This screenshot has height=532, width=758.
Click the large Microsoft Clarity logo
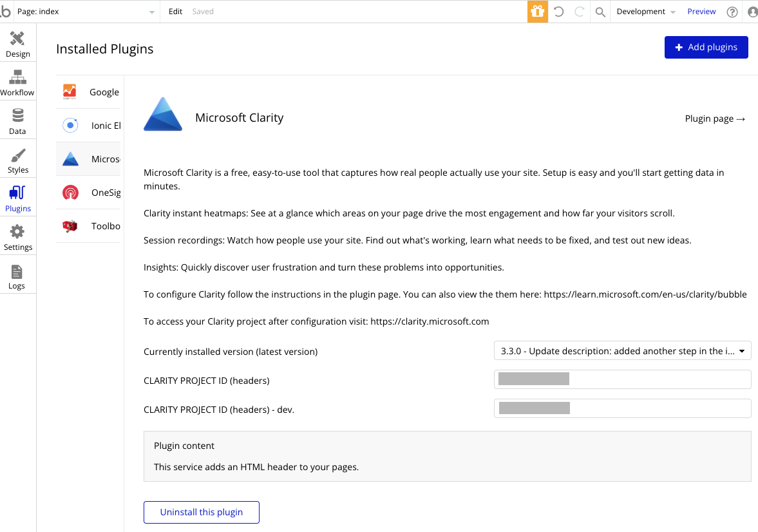point(163,114)
